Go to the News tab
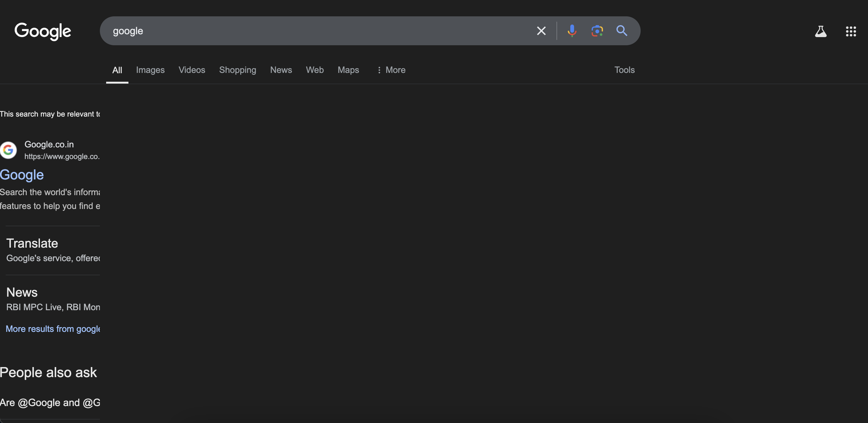The image size is (868, 423). pos(281,70)
